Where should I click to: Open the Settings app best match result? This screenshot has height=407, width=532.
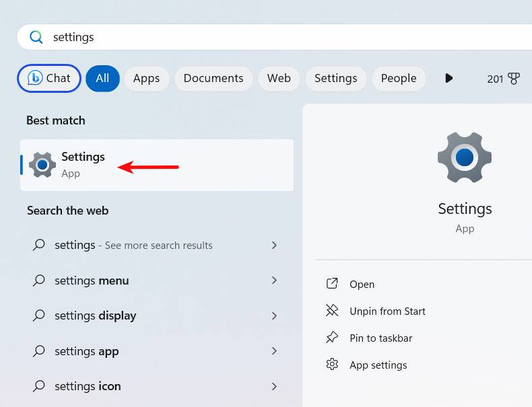point(157,165)
